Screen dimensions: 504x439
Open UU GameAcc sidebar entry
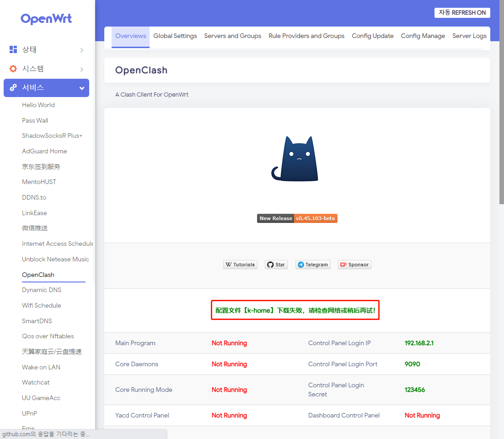[41, 398]
